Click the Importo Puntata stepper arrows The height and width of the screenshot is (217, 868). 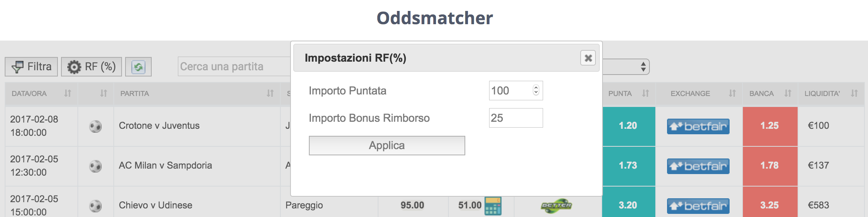536,90
